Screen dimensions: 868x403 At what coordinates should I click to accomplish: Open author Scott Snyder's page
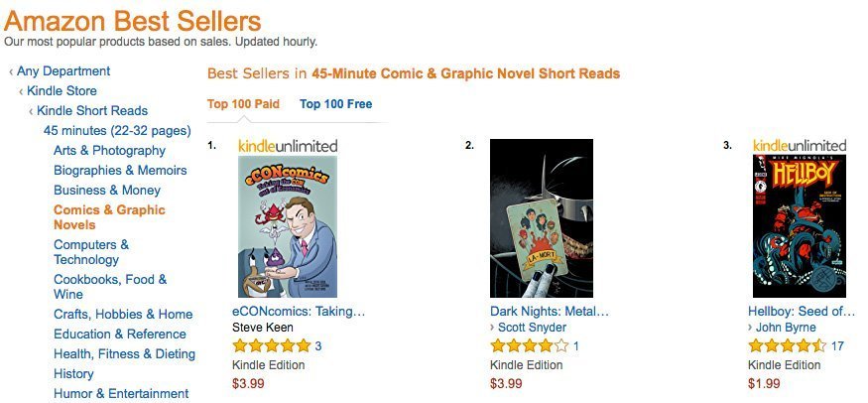[x=534, y=328]
